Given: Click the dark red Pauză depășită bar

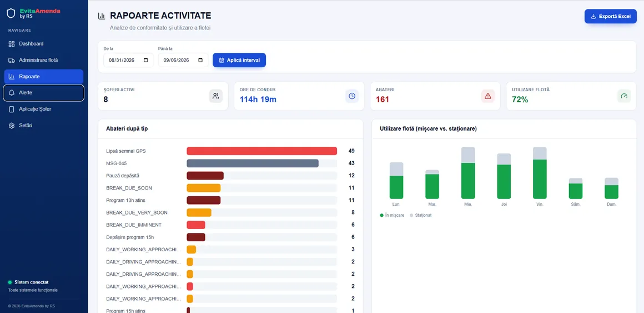Looking at the screenshot, I should (205, 176).
